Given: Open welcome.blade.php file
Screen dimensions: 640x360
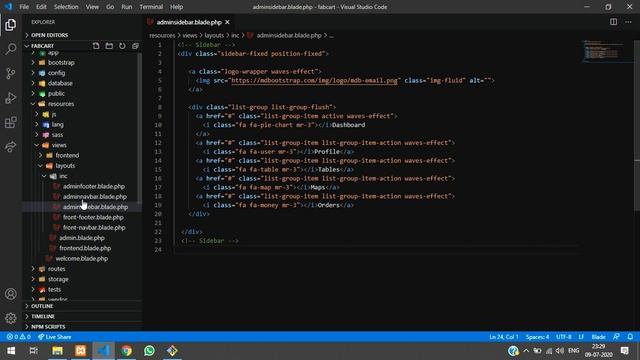Looking at the screenshot, I should (82, 258).
